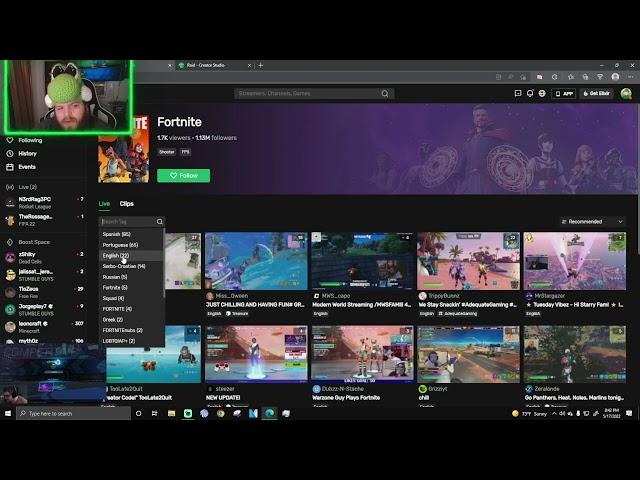The height and width of the screenshot is (480, 640).
Task: Open notification center on taskbar
Action: pyautogui.click(x=629, y=413)
